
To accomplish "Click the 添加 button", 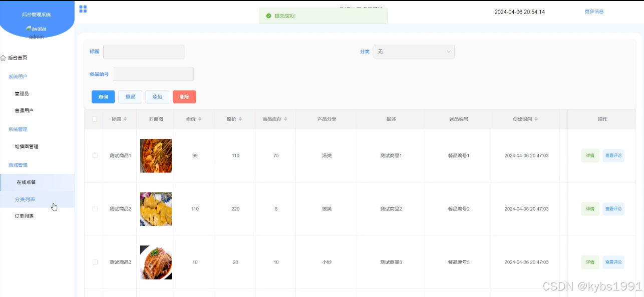I will 157,97.
